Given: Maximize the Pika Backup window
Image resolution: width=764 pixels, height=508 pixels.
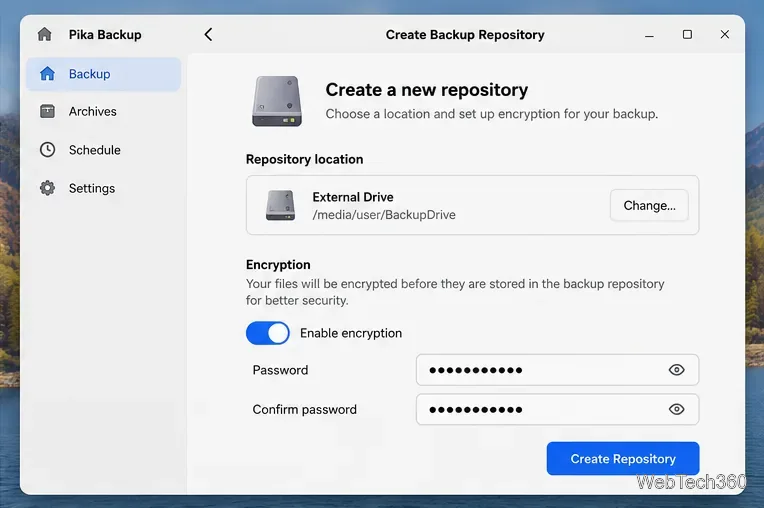Looking at the screenshot, I should pos(687,35).
